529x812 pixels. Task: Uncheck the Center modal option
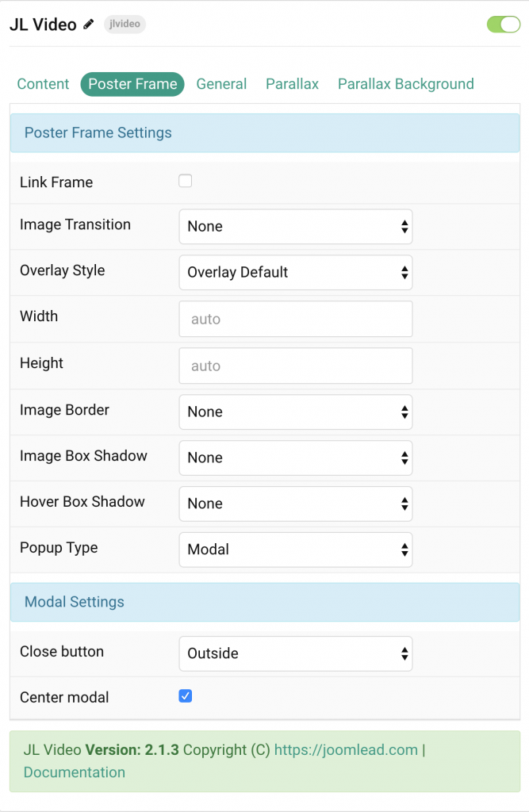[185, 695]
